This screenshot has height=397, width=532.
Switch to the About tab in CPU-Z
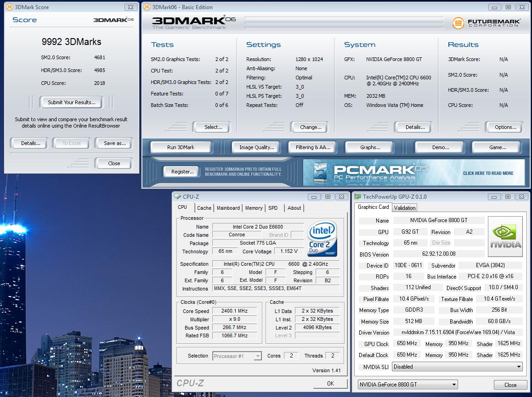click(x=294, y=208)
